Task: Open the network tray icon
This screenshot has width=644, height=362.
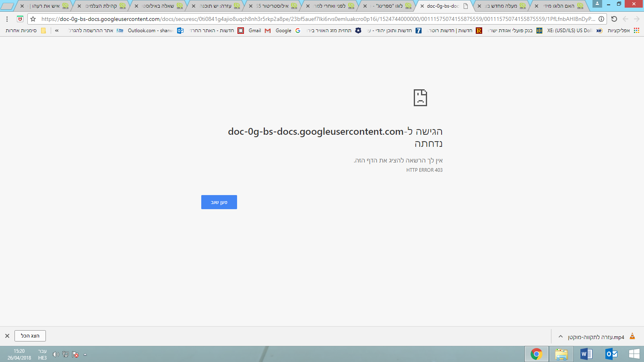Action: tap(66, 354)
